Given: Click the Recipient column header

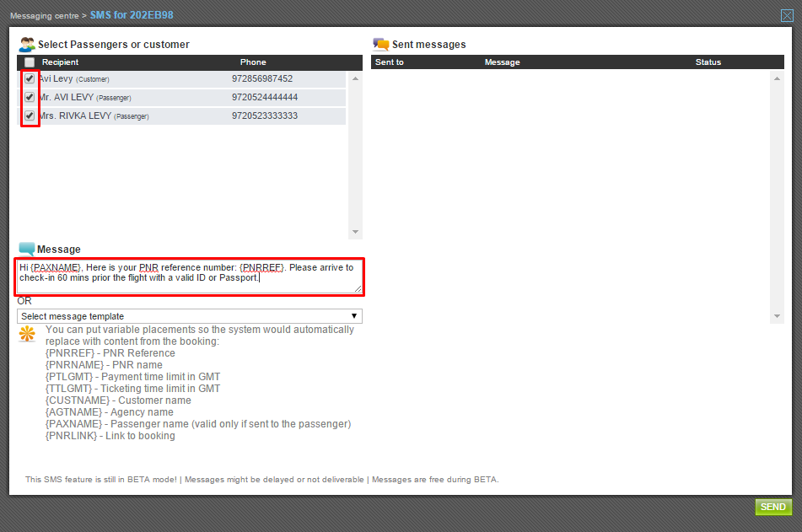Looking at the screenshot, I should point(60,62).
